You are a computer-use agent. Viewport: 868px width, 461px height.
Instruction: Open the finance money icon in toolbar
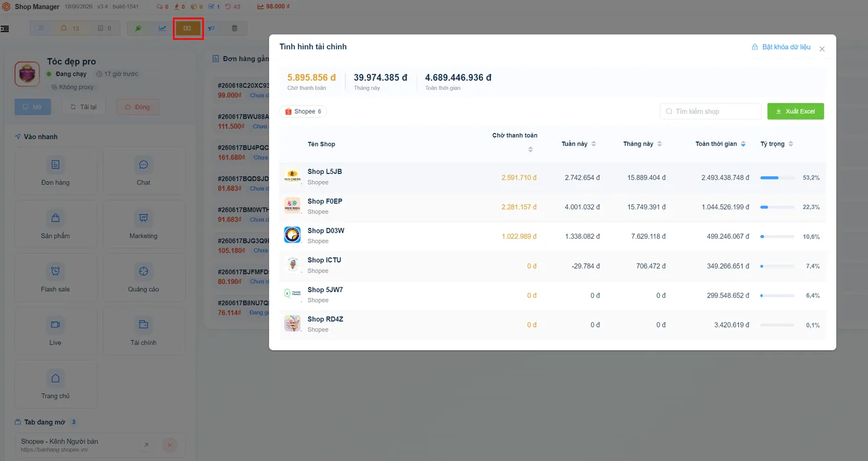pyautogui.click(x=188, y=29)
